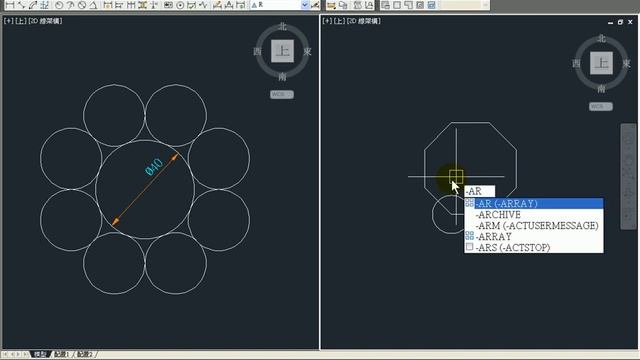Open left viewport [+] controls menu
This screenshot has height=360, width=640.
click(x=9, y=21)
